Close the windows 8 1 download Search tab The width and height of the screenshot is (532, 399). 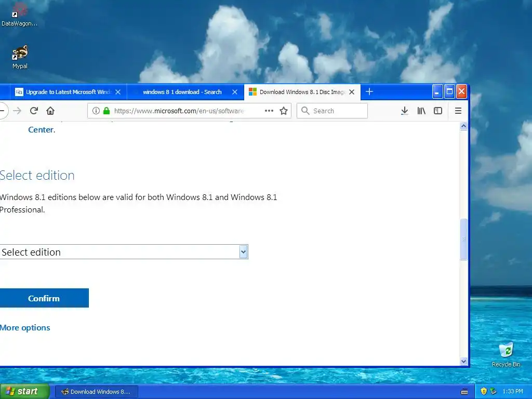(x=234, y=92)
